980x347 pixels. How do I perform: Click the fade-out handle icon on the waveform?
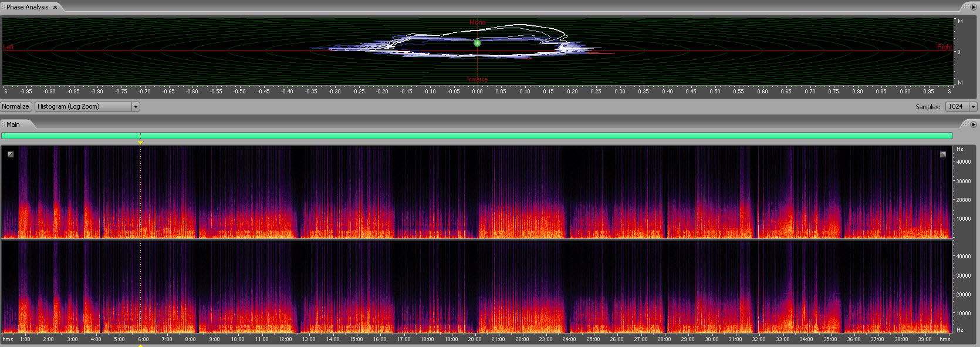(x=943, y=154)
